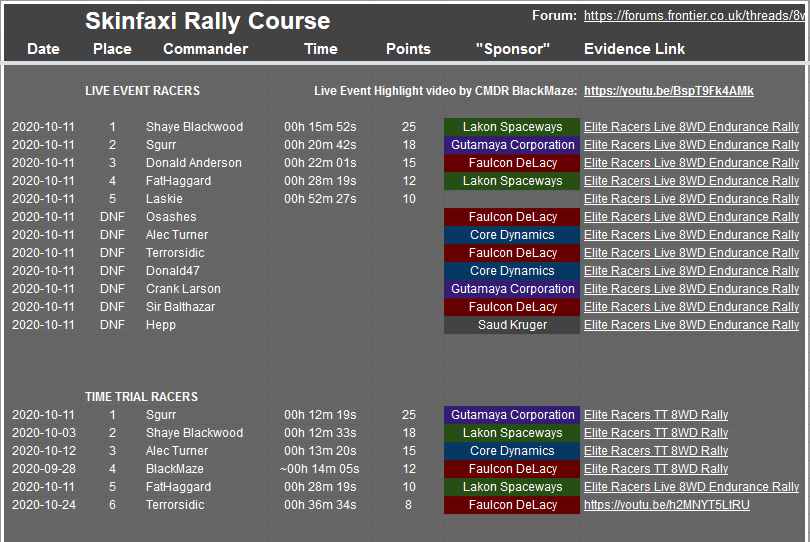The width and height of the screenshot is (810, 542).
Task: Select time cell 00h 20m 42s
Action: pyautogui.click(x=320, y=145)
